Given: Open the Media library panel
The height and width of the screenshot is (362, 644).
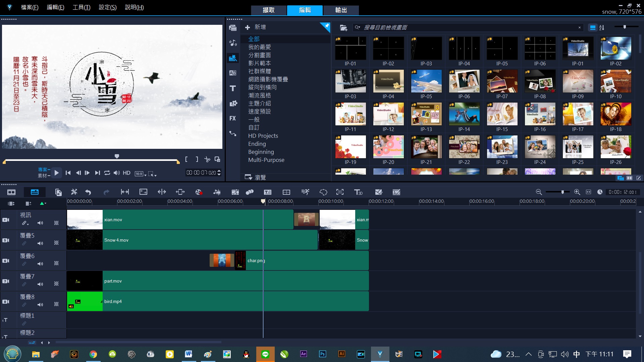Looking at the screenshot, I should click(x=233, y=28).
